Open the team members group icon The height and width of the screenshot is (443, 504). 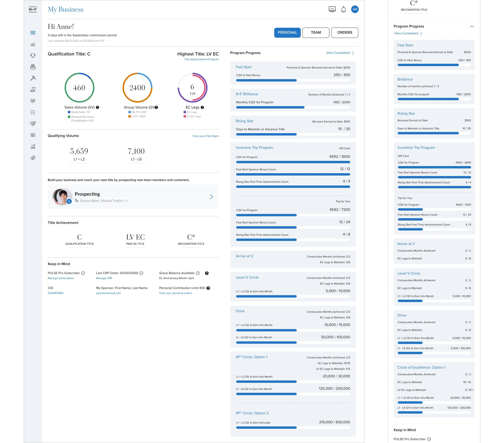point(33,101)
